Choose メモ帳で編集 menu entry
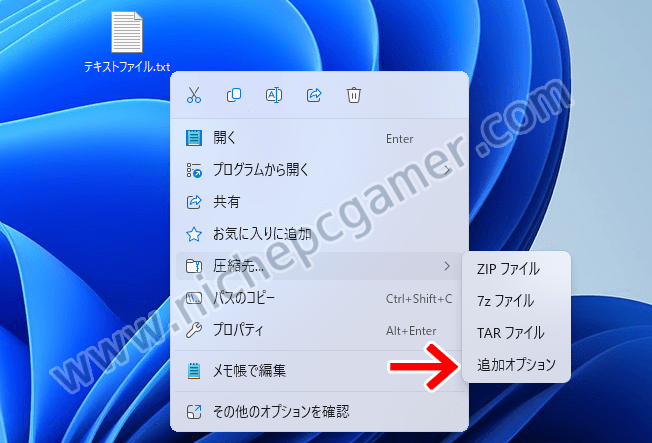652x443 pixels. [319, 371]
